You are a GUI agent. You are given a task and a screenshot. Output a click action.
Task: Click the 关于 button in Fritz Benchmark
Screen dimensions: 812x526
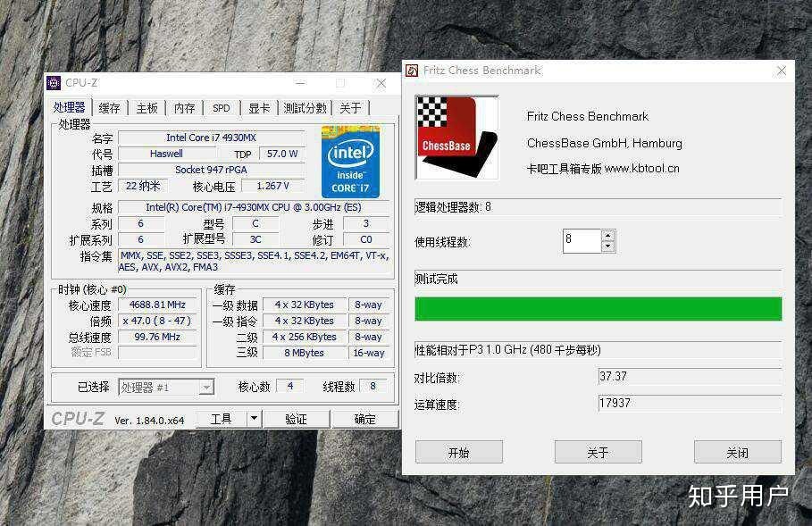pyautogui.click(x=599, y=453)
